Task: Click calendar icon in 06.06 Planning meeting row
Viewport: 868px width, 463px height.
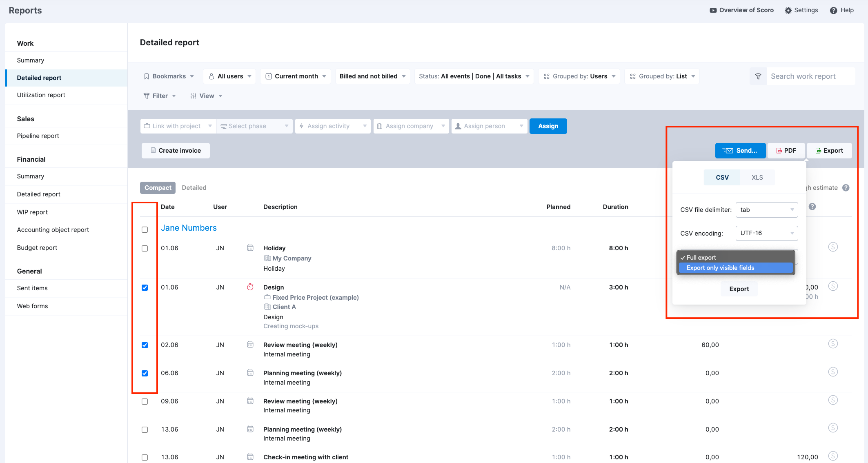Action: (250, 373)
